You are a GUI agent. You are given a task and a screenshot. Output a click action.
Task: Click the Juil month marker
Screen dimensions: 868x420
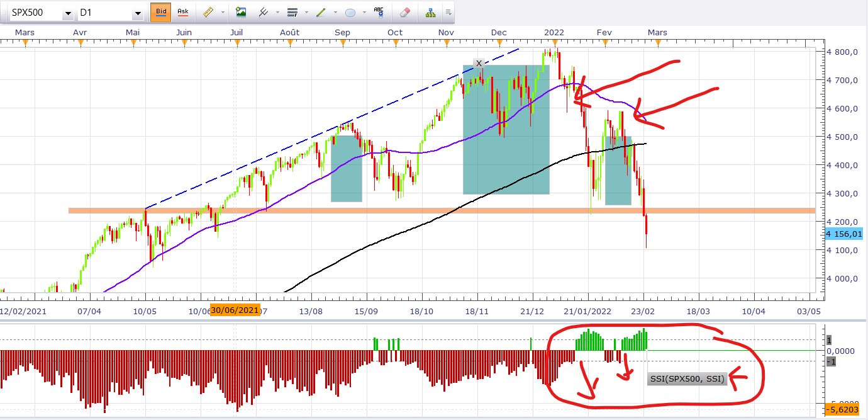(236, 32)
